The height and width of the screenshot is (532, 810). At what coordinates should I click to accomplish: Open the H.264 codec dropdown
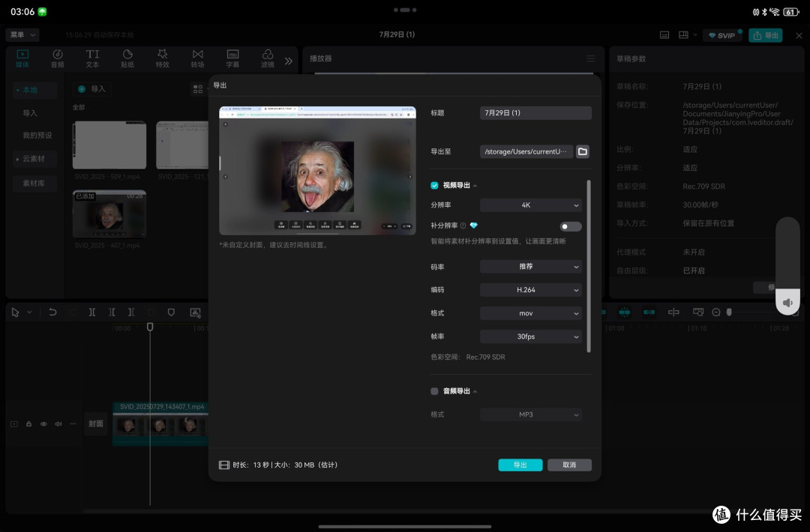pyautogui.click(x=530, y=290)
